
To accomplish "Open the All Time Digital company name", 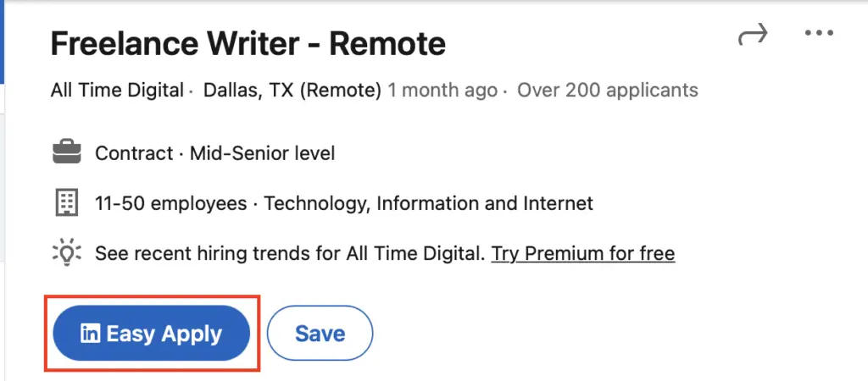I will tap(117, 90).
